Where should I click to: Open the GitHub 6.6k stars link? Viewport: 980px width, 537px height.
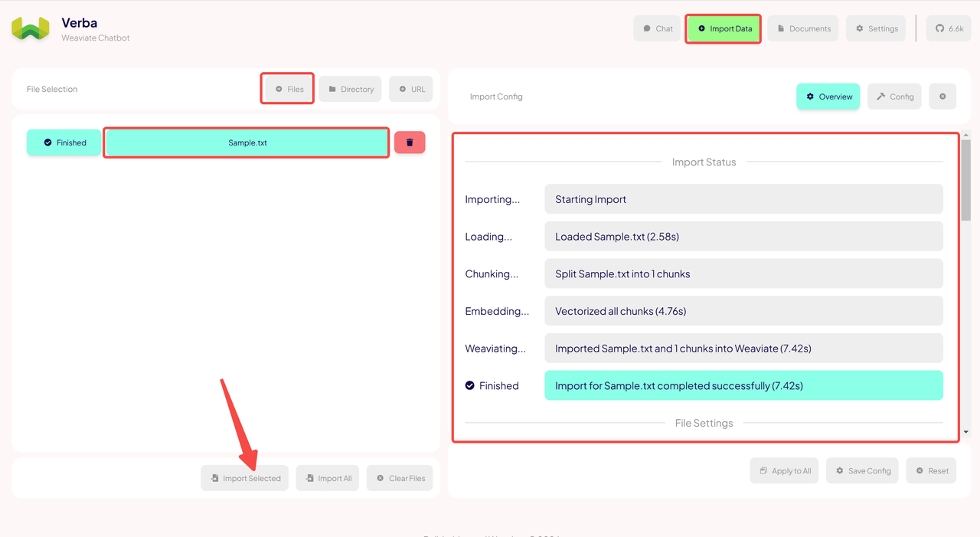click(x=949, y=28)
